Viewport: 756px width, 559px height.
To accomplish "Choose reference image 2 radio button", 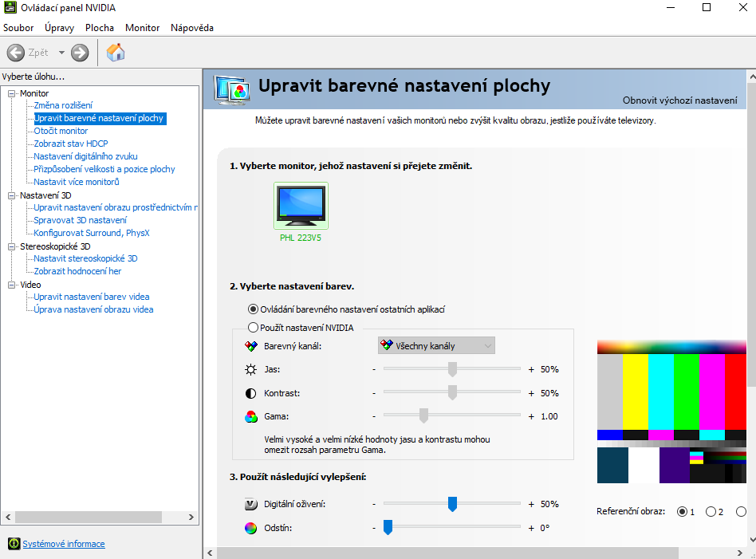I will (711, 512).
